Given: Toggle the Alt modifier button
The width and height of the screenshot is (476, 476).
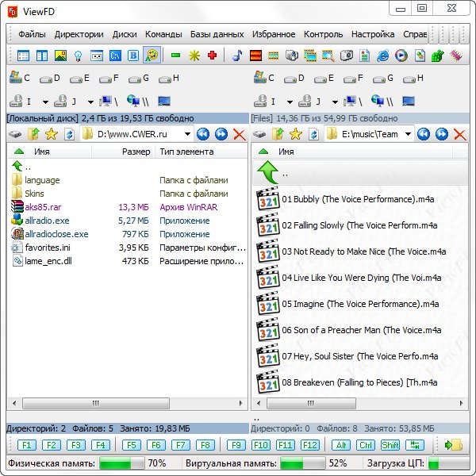Looking at the screenshot, I should (340, 445).
